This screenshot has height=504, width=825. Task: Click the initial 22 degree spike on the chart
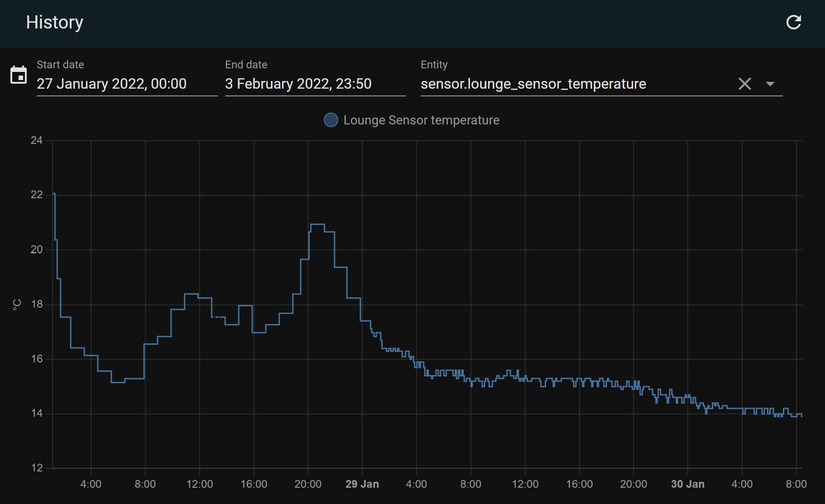pyautogui.click(x=54, y=194)
